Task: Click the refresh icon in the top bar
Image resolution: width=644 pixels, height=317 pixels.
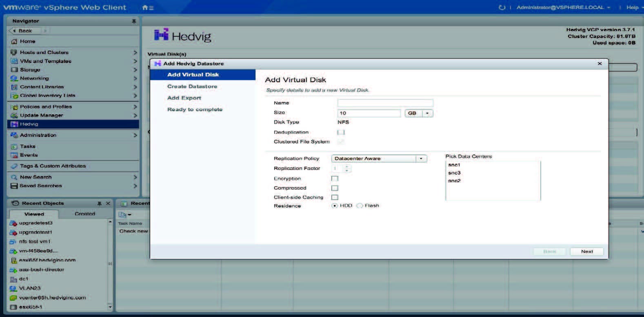Action: click(502, 7)
